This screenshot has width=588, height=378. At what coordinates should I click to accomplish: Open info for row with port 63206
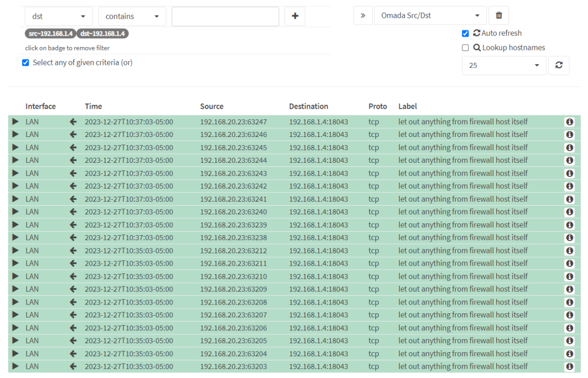pos(569,328)
